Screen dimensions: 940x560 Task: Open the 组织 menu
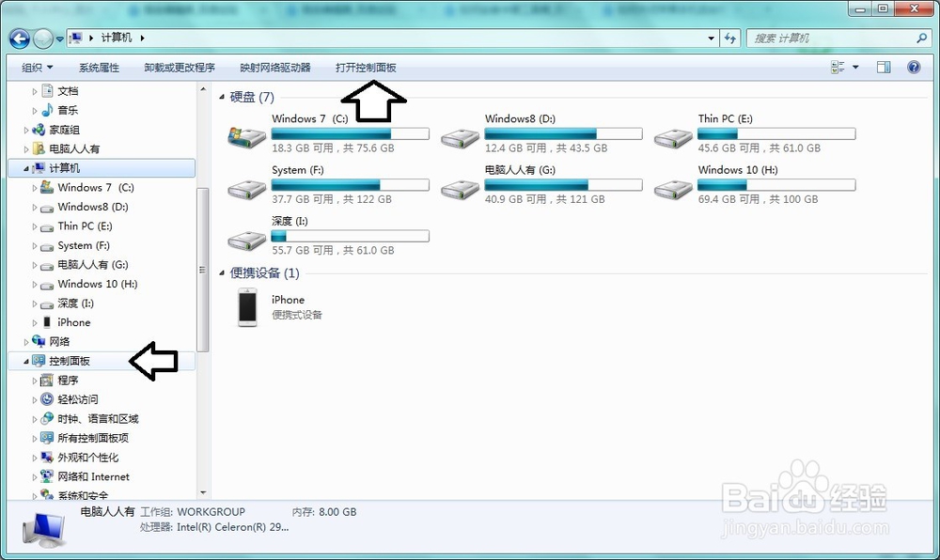coord(38,68)
